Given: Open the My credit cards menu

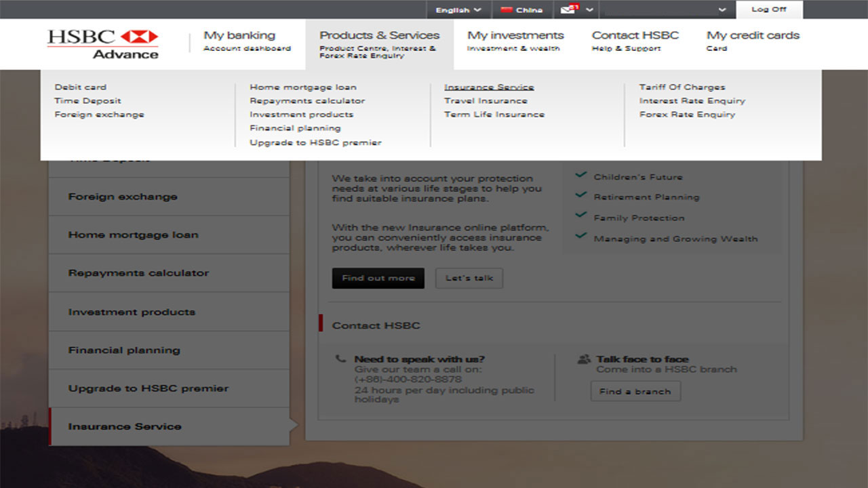Looking at the screenshot, I should click(753, 41).
